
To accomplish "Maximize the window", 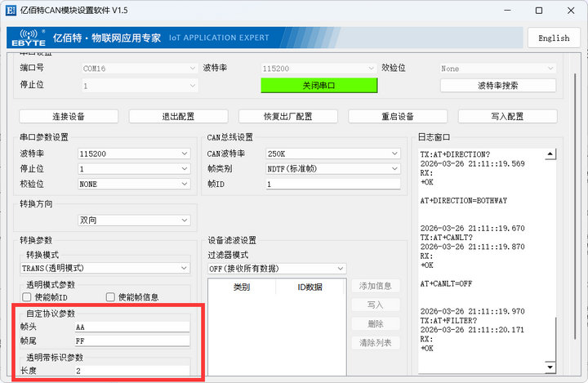I will coord(539,11).
